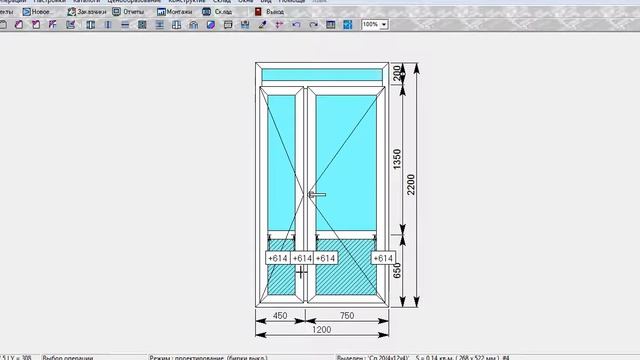Select the 750 width dimension label
Viewport: 640px width, 360px height.
click(347, 316)
